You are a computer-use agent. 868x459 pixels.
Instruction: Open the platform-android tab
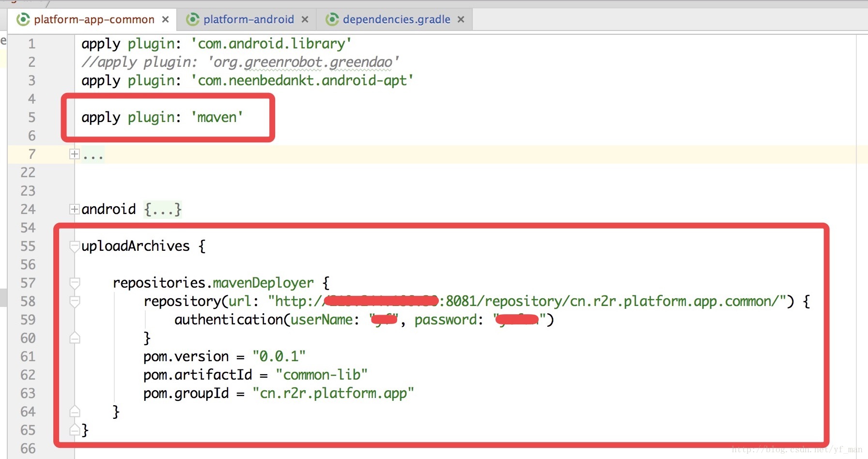pos(248,19)
